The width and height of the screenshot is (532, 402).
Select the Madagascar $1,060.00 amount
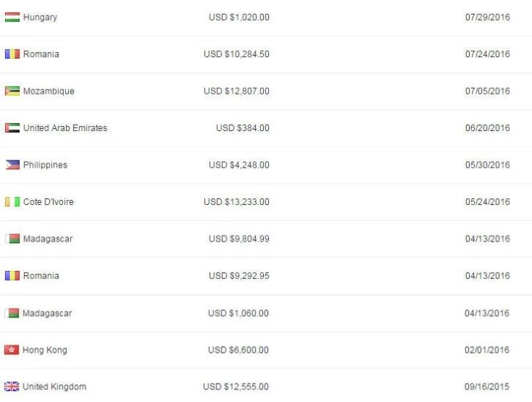click(238, 313)
